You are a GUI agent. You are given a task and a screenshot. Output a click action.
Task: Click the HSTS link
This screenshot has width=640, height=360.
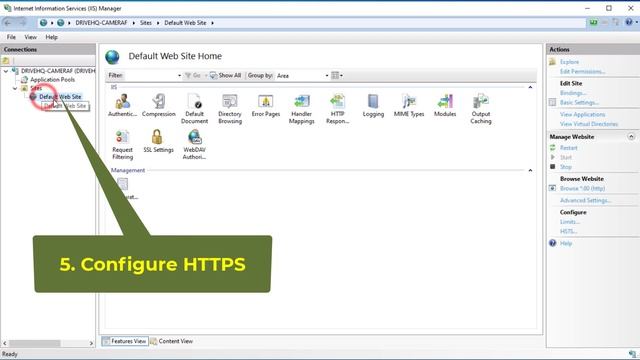pyautogui.click(x=569, y=231)
